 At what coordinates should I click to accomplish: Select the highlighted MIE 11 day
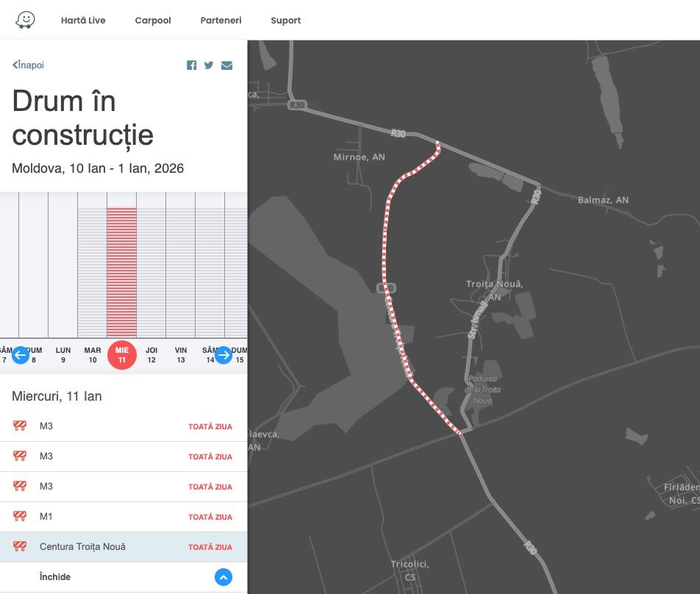[122, 355]
